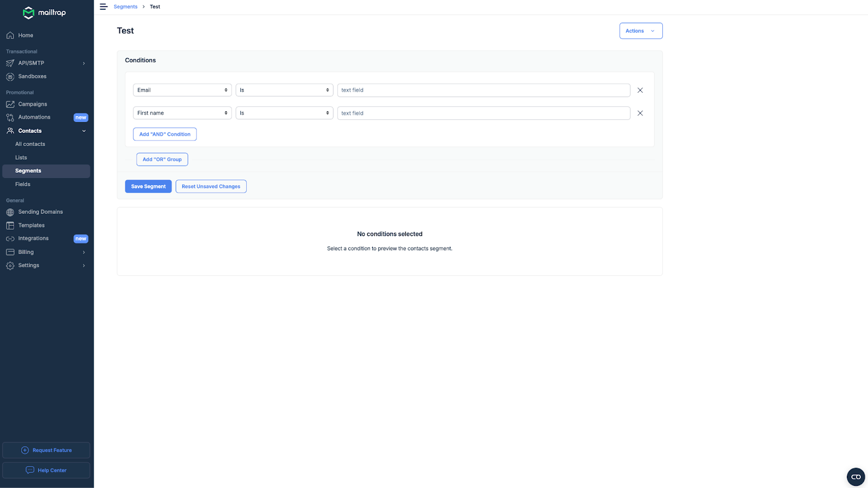The width and height of the screenshot is (868, 488).
Task: Click the plus icon in Request Feature
Action: coord(25,450)
